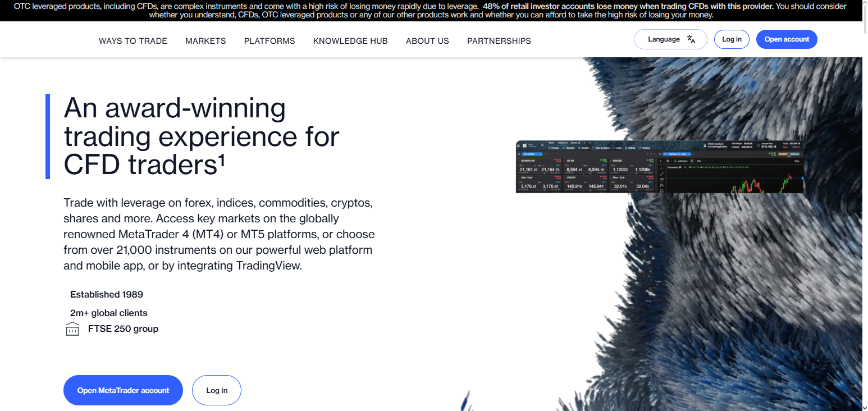868x411 pixels.
Task: Click the "48% of retail investor accounts" warning
Action: pos(628,6)
